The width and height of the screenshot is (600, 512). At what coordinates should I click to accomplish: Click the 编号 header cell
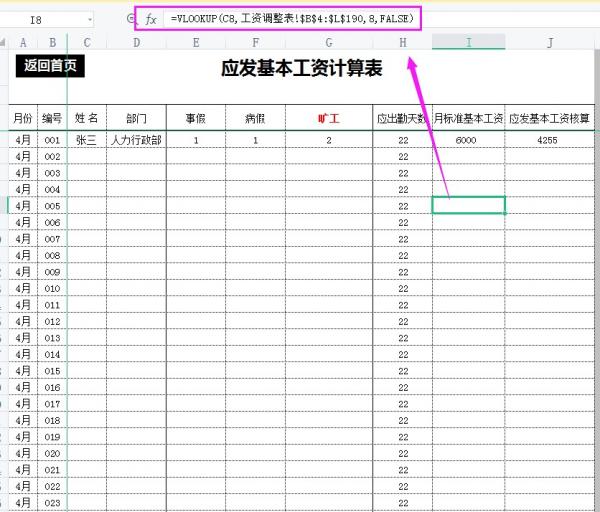(52, 118)
